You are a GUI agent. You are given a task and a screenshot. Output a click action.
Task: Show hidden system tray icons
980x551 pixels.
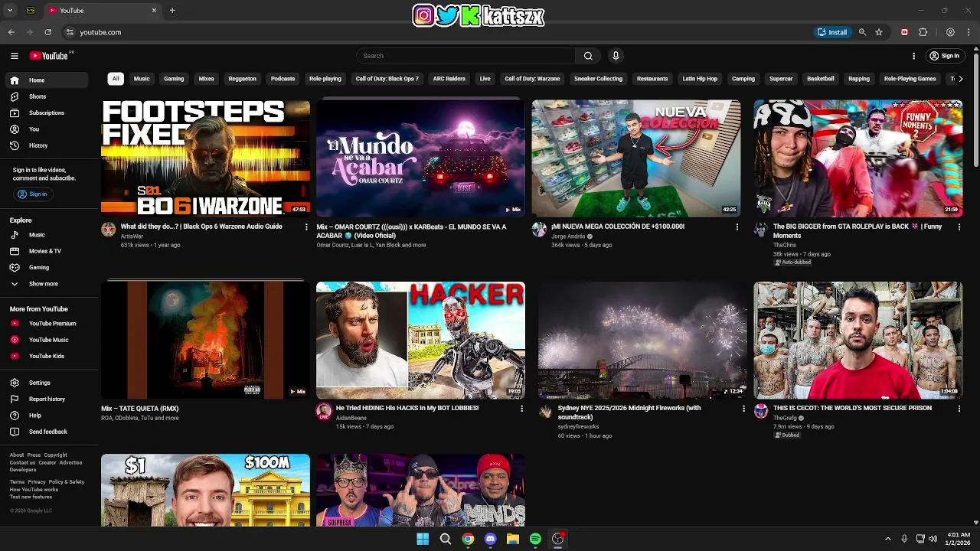tap(887, 539)
